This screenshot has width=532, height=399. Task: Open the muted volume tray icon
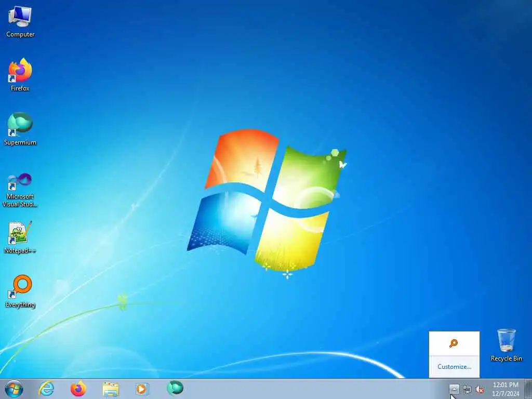pos(480,390)
